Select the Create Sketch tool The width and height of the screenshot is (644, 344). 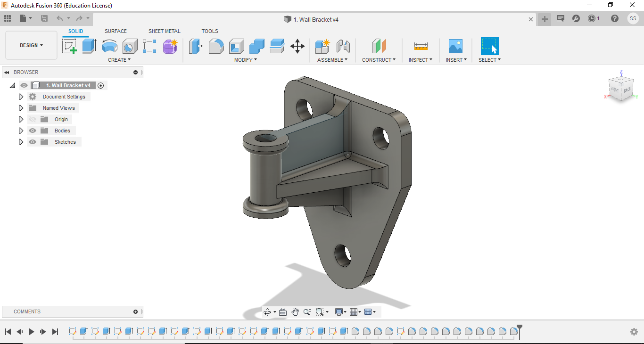(x=69, y=46)
